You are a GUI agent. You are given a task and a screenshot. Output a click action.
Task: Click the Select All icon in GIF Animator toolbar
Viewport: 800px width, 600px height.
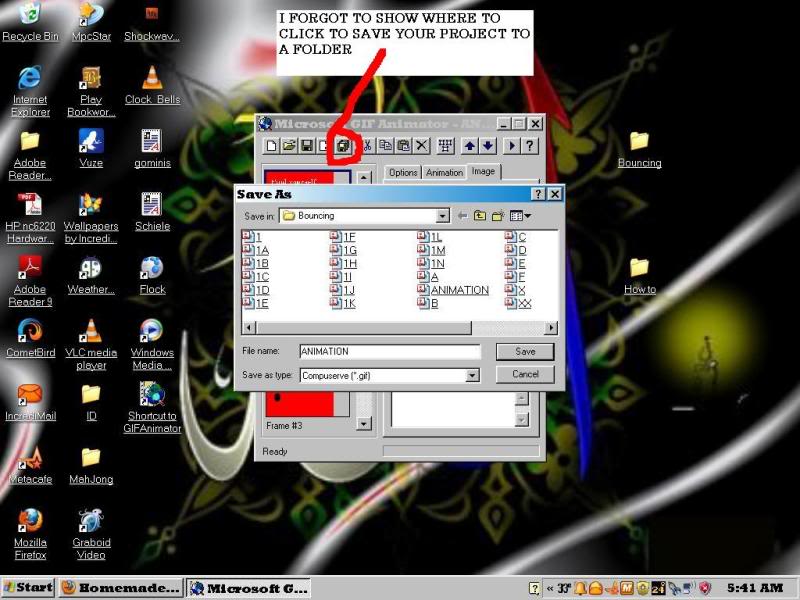[x=445, y=146]
